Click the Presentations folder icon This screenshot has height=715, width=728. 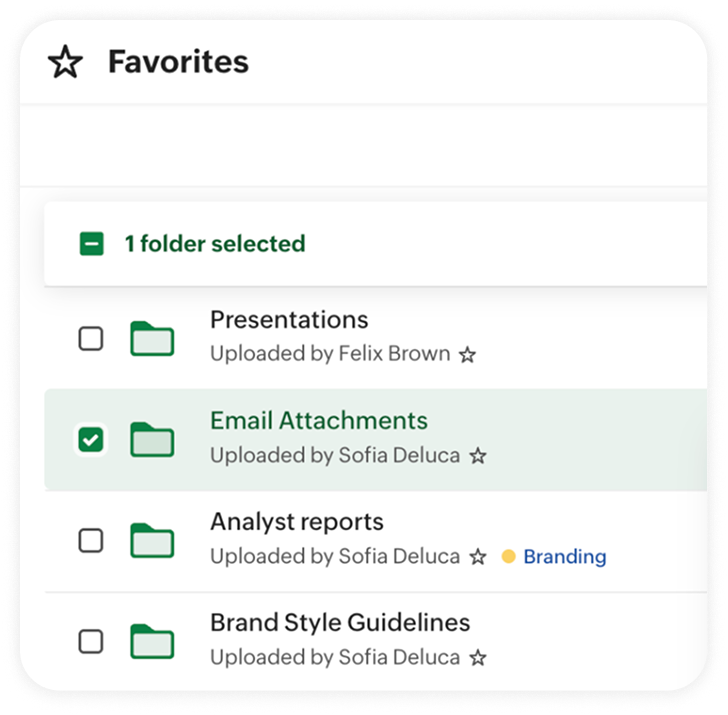pos(152,339)
